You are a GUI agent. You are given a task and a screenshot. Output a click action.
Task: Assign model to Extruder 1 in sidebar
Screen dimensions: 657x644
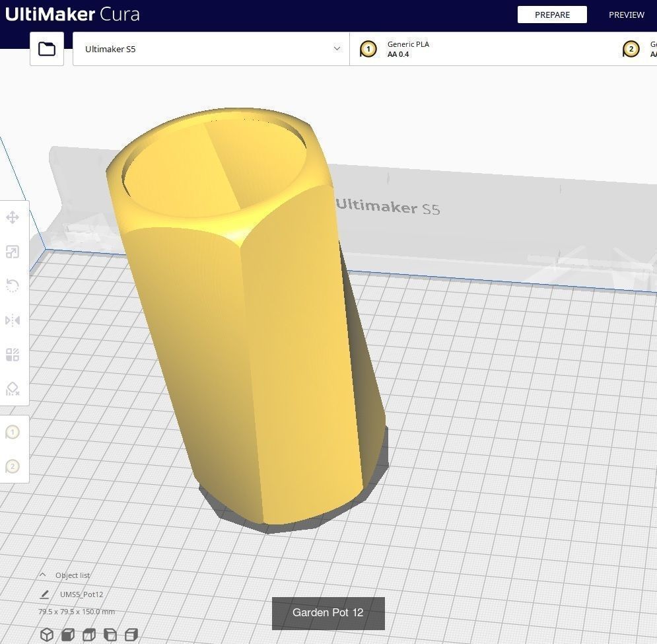[x=13, y=432]
